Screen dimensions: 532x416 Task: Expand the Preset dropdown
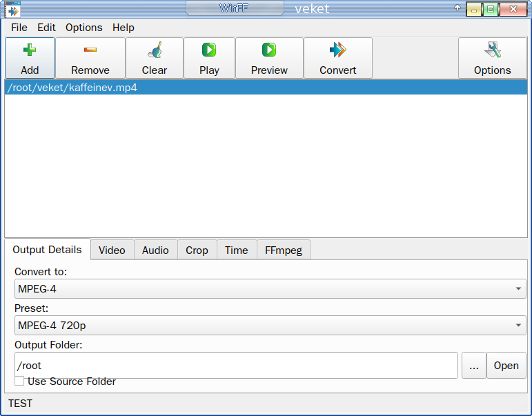(270, 326)
